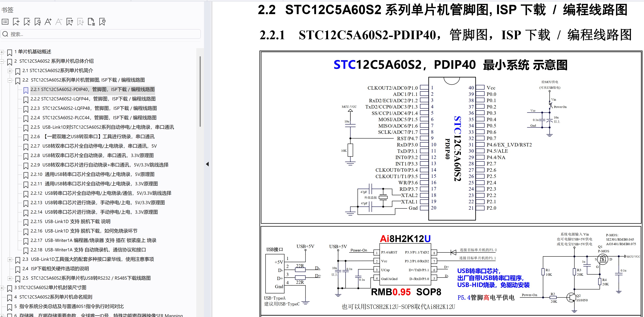Open bookmark '2.2.6 一箭双雕之USB转双串口'
Viewport: 644px width, 317px height.
[x=93, y=137]
